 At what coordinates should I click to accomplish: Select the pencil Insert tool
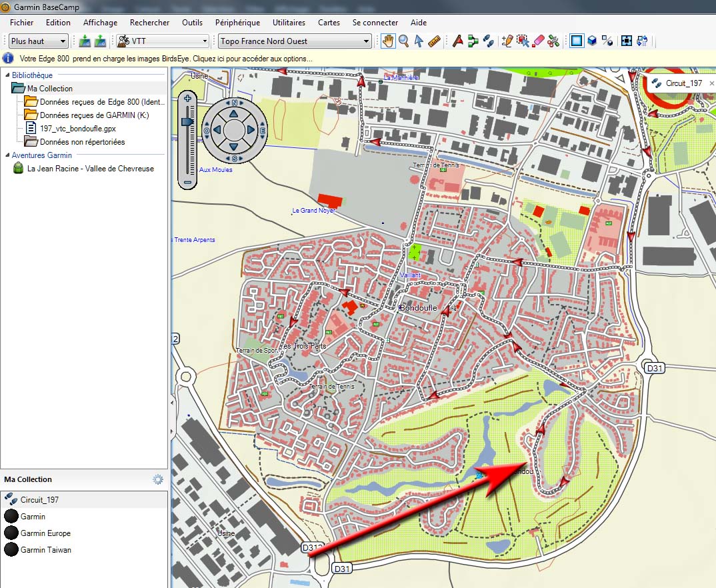[507, 41]
